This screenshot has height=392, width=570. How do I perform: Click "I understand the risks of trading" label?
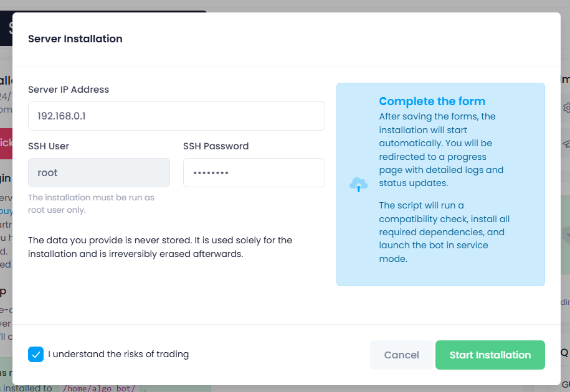click(118, 354)
